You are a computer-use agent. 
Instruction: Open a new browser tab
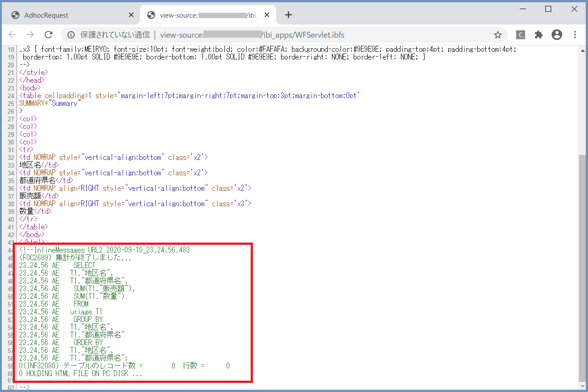point(288,15)
